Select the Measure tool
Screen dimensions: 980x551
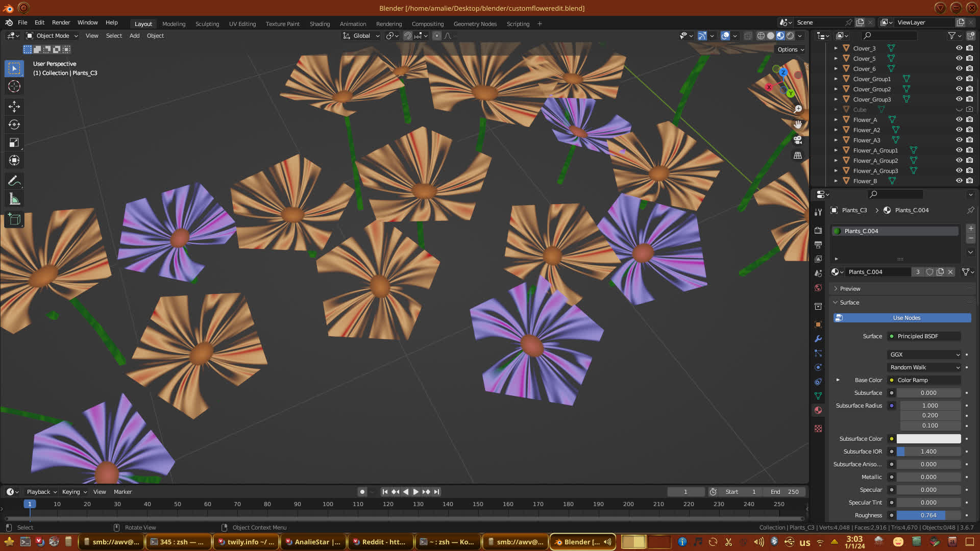pos(14,199)
